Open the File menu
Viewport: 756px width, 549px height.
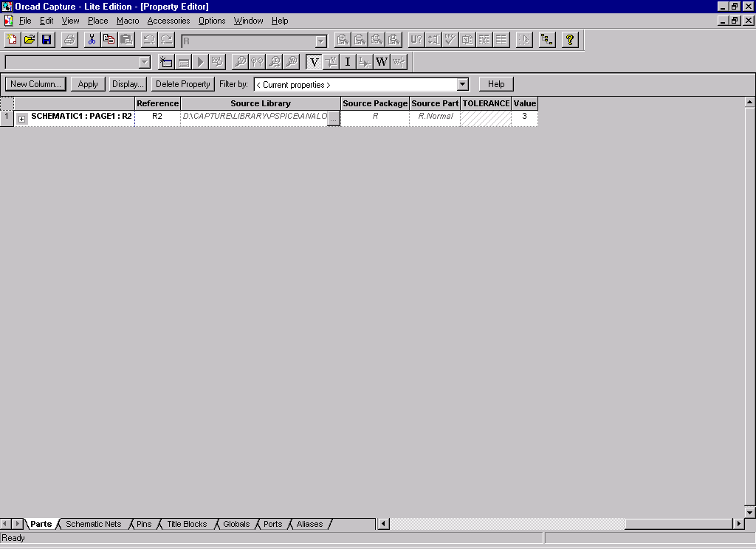(25, 21)
